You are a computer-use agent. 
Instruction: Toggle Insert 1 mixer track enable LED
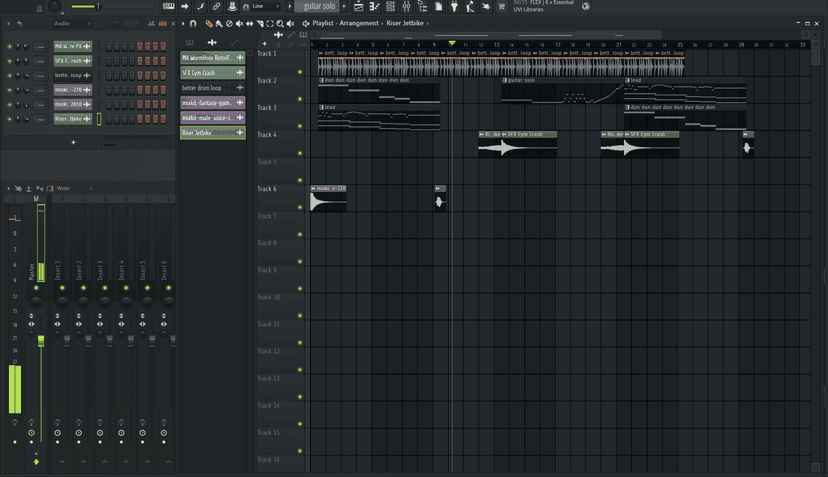tap(62, 289)
